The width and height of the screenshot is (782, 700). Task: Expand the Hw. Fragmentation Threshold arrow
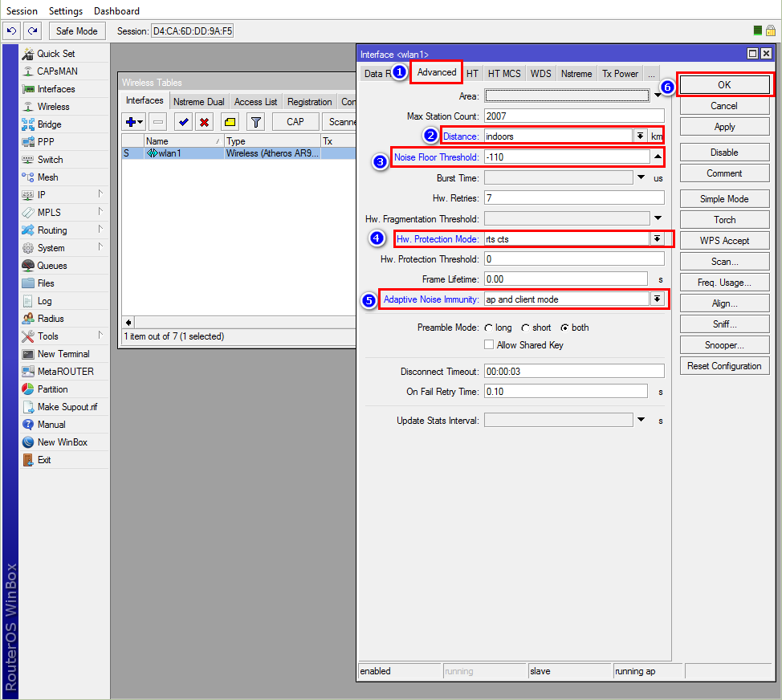[658, 218]
